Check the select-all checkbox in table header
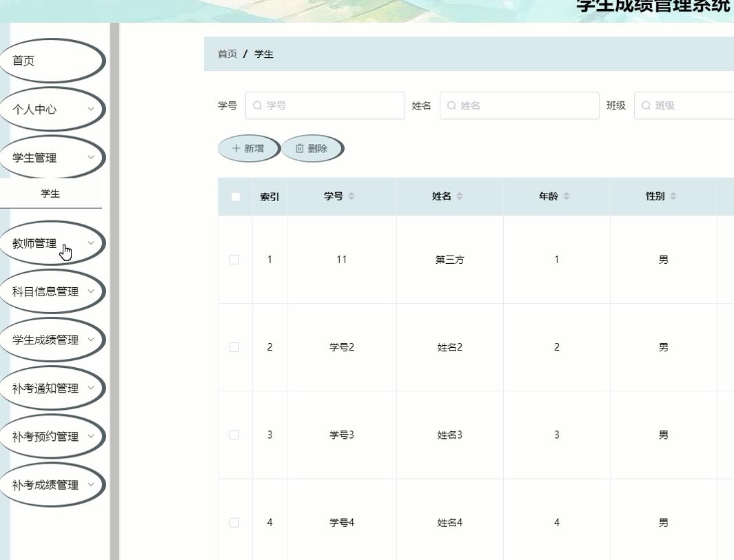This screenshot has width=734, height=560. coord(234,196)
